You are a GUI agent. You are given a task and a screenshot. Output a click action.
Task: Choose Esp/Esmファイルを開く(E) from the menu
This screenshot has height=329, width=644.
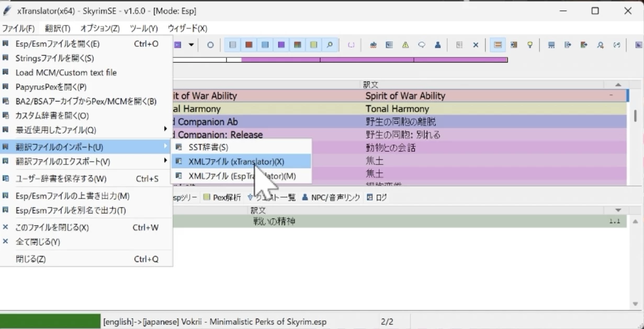[86, 44]
